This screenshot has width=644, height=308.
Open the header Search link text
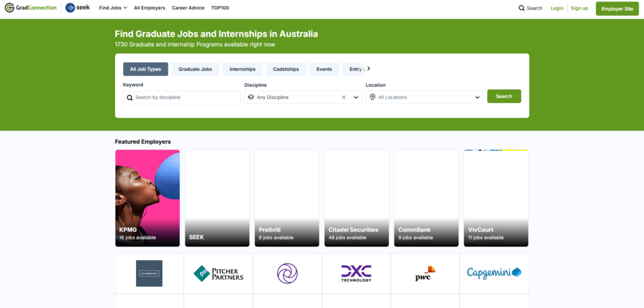click(x=534, y=8)
